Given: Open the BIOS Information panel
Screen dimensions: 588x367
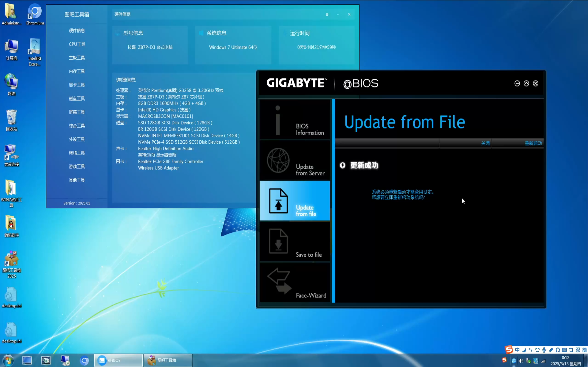Looking at the screenshot, I should point(294,120).
